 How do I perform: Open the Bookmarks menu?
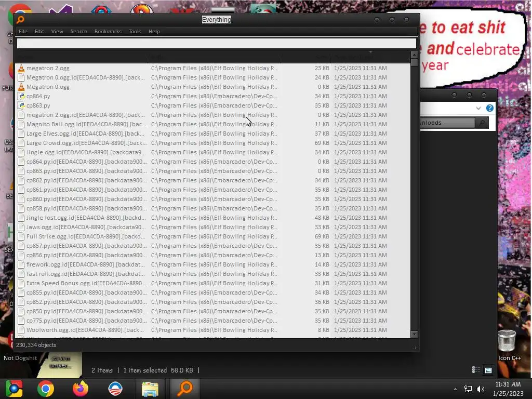[x=108, y=32]
